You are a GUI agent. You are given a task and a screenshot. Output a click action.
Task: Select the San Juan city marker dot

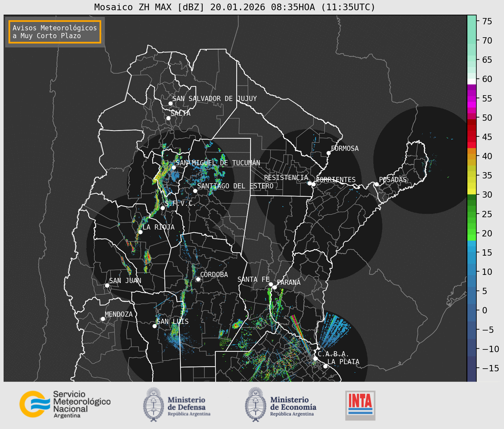click(107, 285)
